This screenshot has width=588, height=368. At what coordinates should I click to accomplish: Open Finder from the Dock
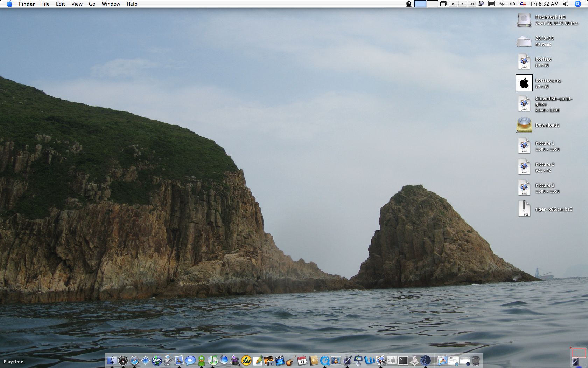112,360
